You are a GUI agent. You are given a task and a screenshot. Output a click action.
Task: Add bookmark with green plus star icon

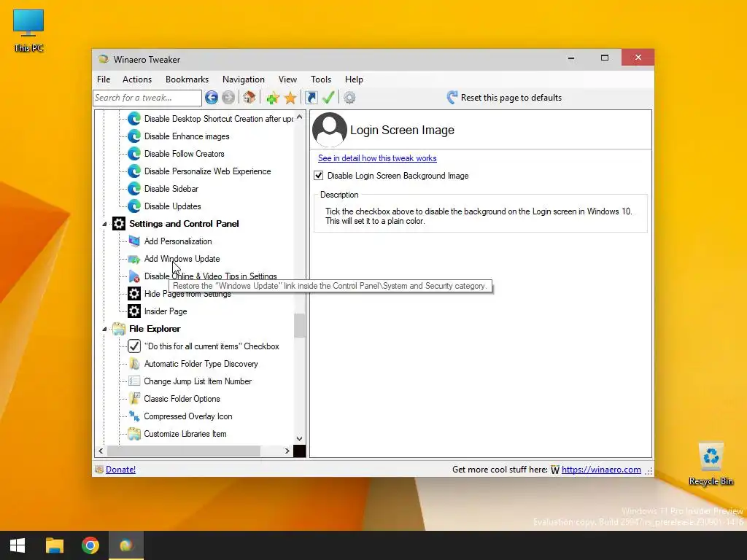(273, 98)
